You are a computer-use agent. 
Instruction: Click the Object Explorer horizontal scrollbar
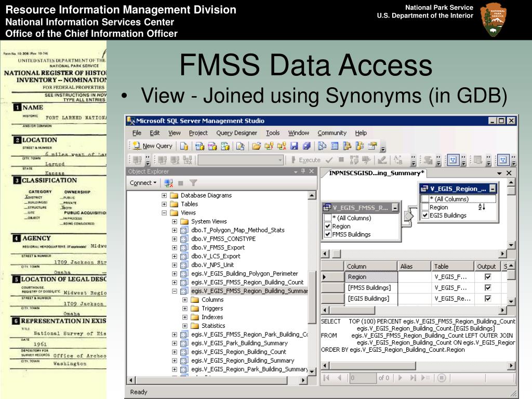[217, 380]
